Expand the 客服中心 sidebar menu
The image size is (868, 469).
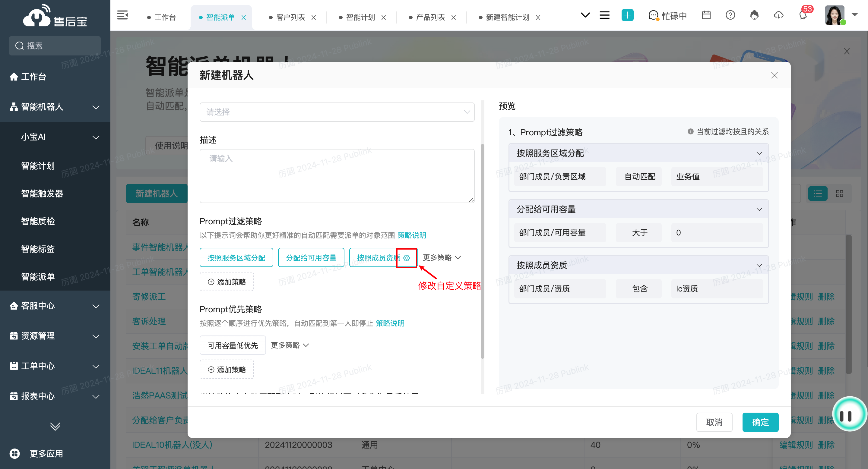(96, 306)
